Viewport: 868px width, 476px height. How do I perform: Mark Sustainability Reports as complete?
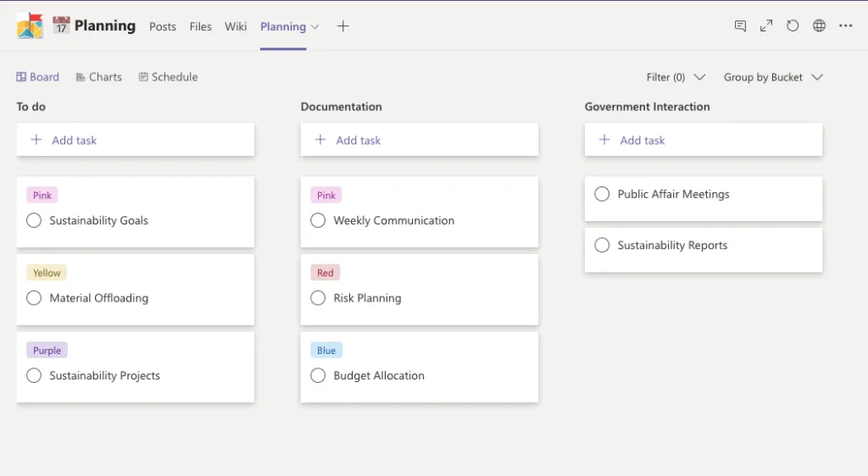602,245
